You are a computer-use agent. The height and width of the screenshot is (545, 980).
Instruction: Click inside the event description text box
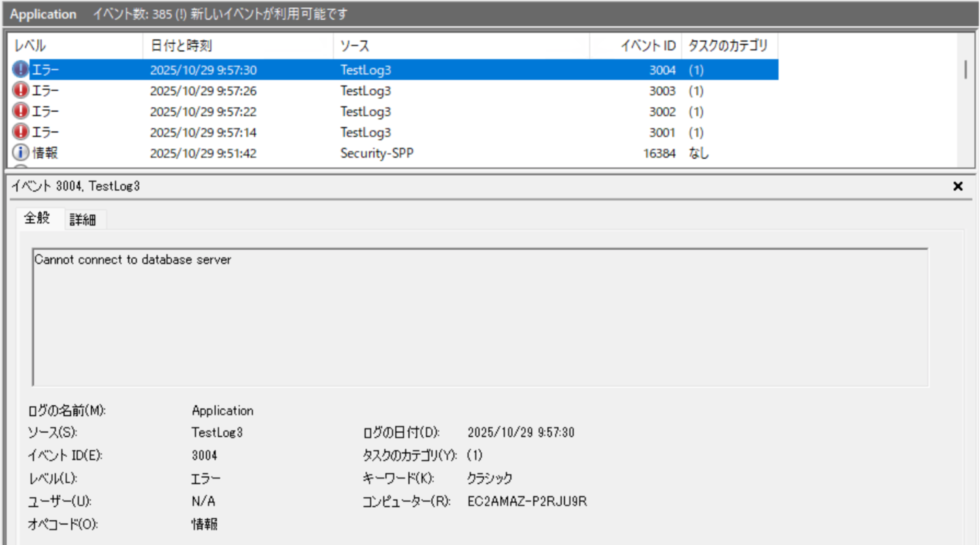pos(480,317)
